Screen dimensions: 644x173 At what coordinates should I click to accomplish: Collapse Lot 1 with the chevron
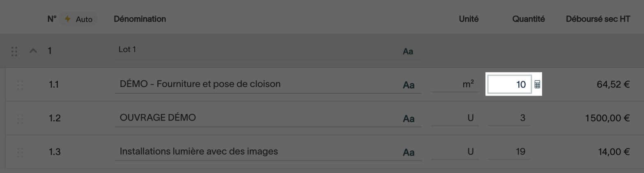click(33, 51)
